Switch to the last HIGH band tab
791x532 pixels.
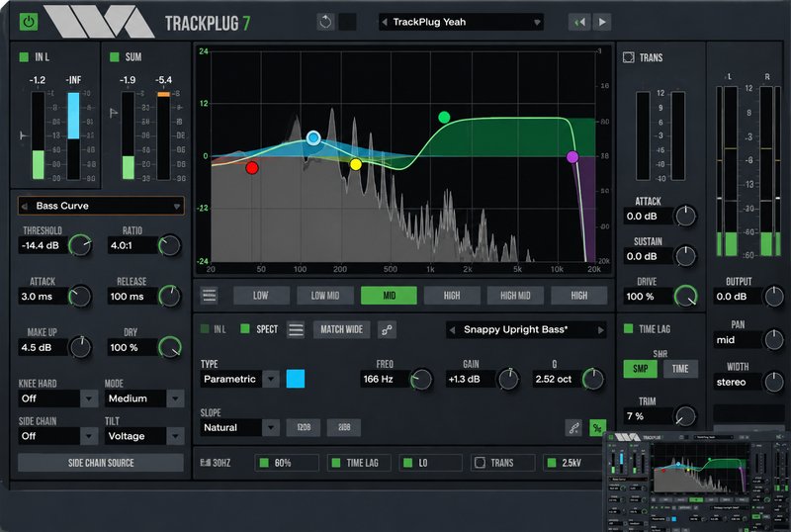click(579, 296)
